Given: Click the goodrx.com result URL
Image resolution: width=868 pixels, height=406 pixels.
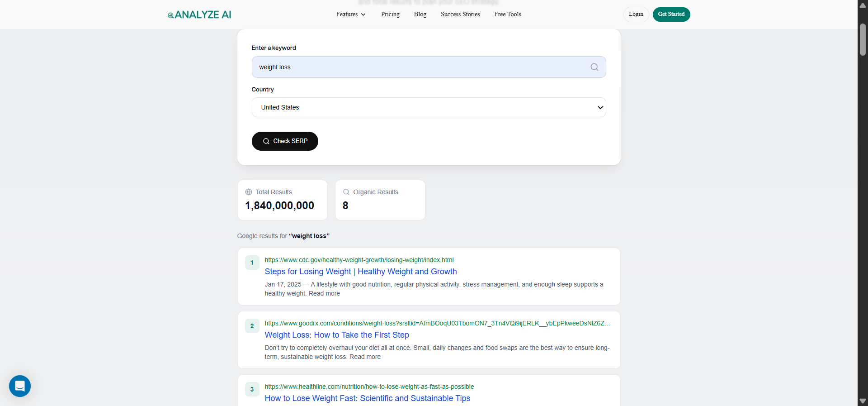Looking at the screenshot, I should (x=437, y=323).
